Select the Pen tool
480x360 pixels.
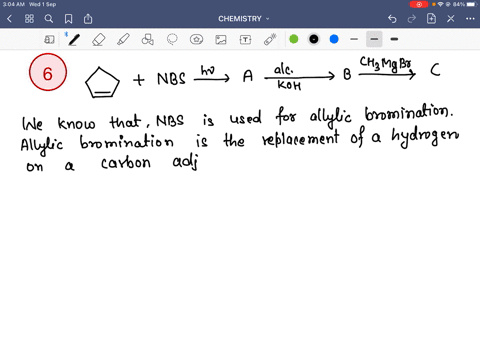coord(74,39)
